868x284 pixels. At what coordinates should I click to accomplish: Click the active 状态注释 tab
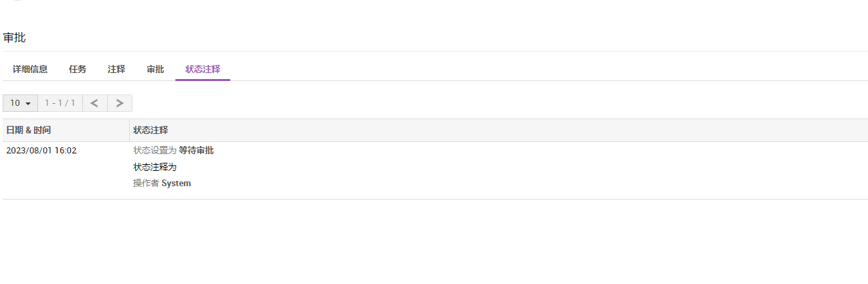coord(203,69)
